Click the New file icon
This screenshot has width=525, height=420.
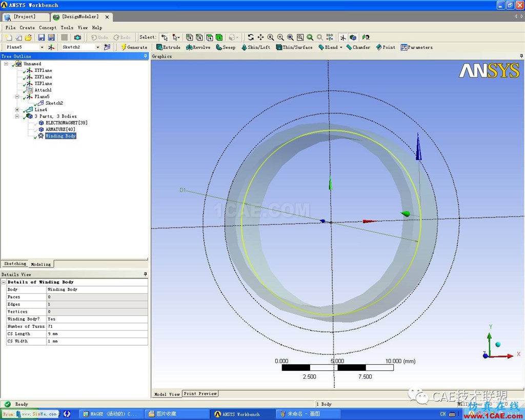(8, 37)
